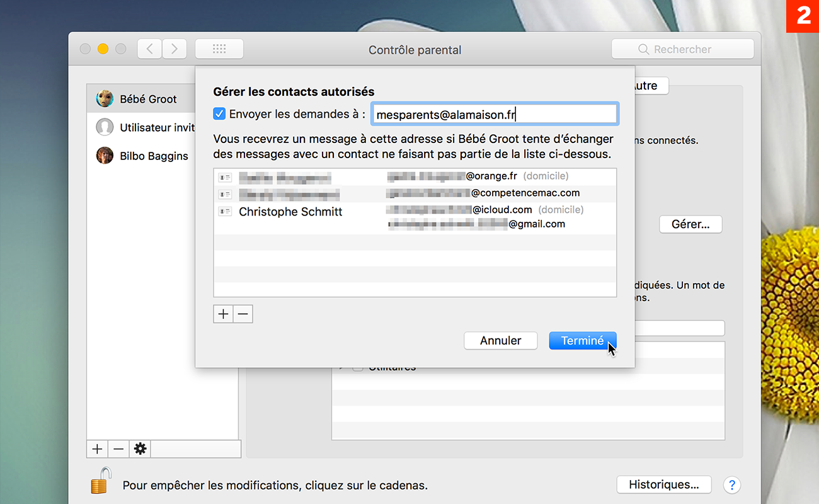819x504 pixels.
Task: Open help with question mark button
Action: pyautogui.click(x=731, y=485)
